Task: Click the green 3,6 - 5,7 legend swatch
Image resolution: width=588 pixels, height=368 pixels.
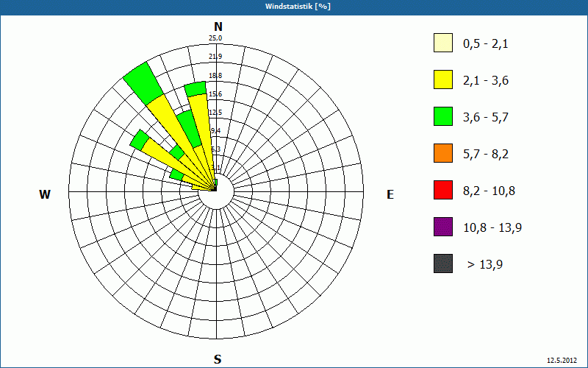Action: coord(443,116)
